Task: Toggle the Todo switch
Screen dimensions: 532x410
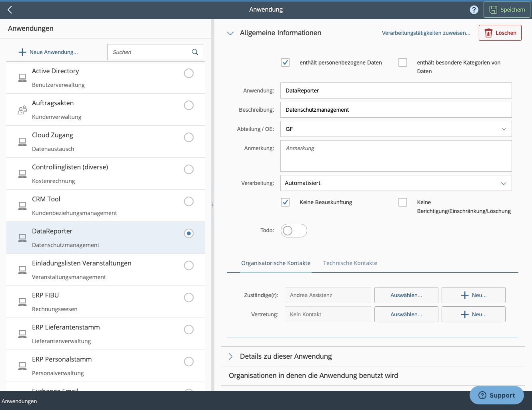Action: (x=294, y=231)
